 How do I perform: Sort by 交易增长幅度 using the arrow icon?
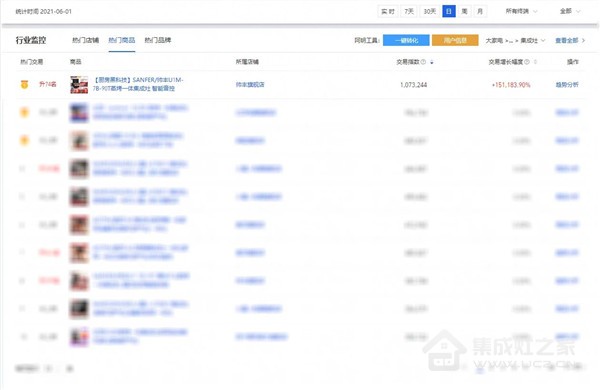click(x=535, y=62)
